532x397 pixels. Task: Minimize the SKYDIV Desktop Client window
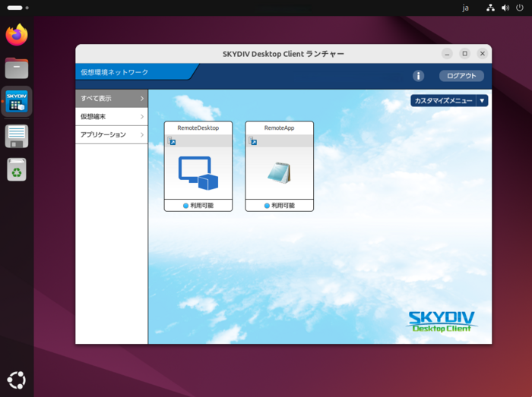[447, 54]
